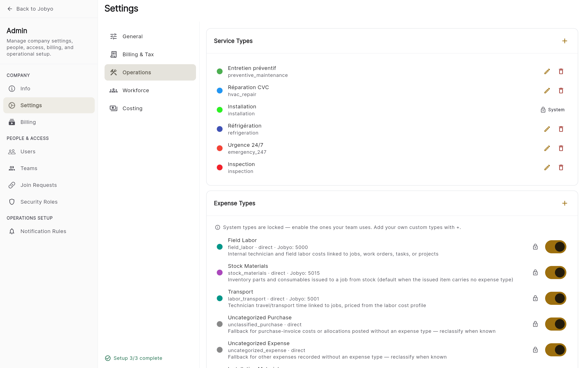Screen dimensions: 588x368
Task: Select Settings in the Admin sidebar
Action: click(49, 105)
